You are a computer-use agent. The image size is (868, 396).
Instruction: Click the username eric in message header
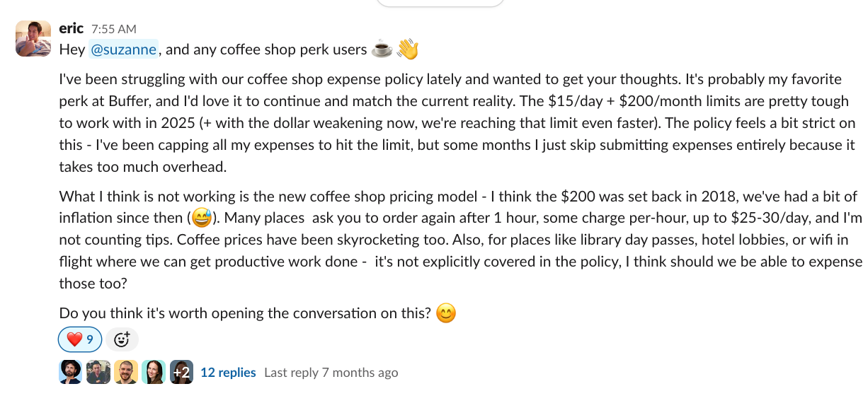coord(72,28)
